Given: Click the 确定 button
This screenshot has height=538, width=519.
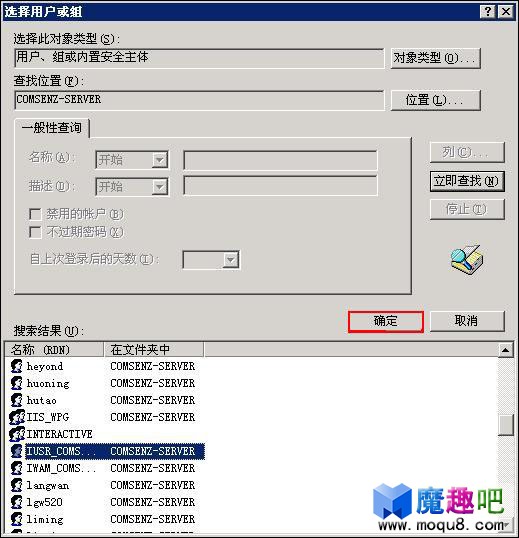Looking at the screenshot, I should click(386, 321).
